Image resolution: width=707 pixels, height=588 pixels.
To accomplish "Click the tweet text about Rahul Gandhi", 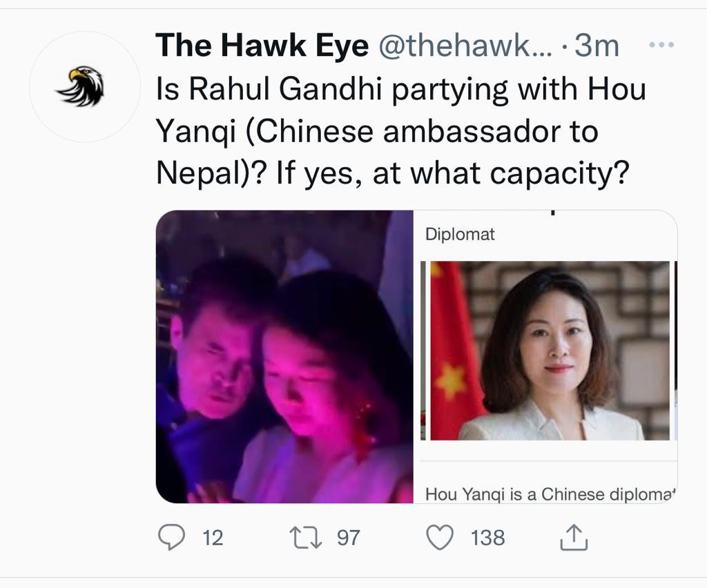I will pos(401,130).
